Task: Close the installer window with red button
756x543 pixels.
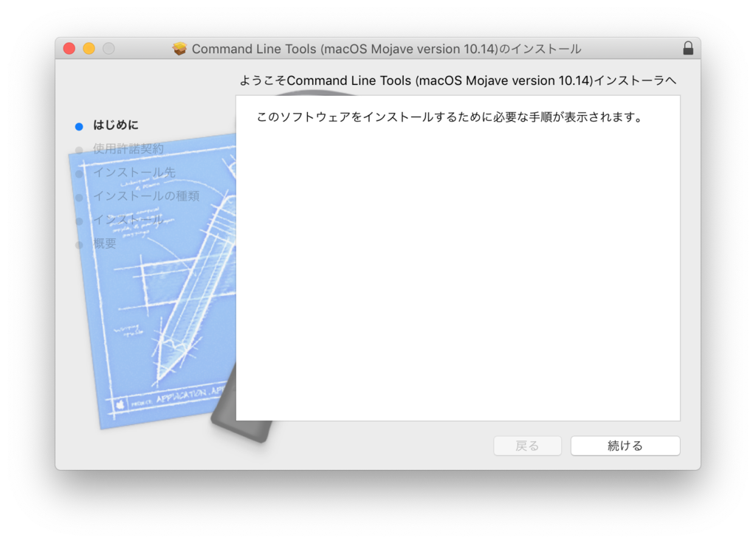Action: pos(69,49)
